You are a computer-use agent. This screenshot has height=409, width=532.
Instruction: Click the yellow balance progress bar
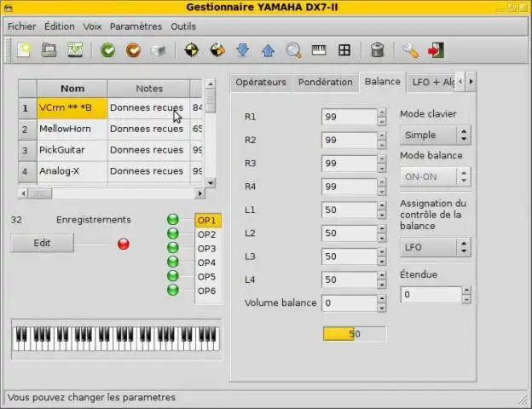coord(355,334)
